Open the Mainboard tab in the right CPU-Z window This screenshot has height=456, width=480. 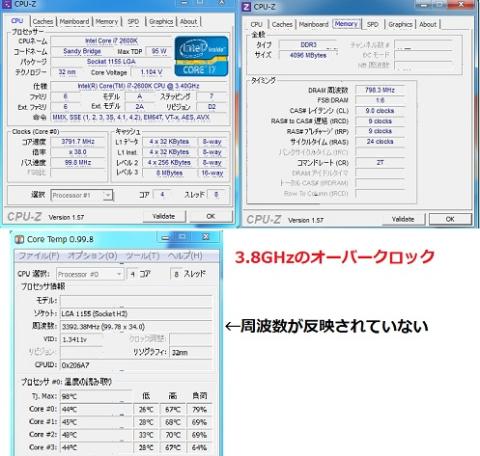[314, 24]
